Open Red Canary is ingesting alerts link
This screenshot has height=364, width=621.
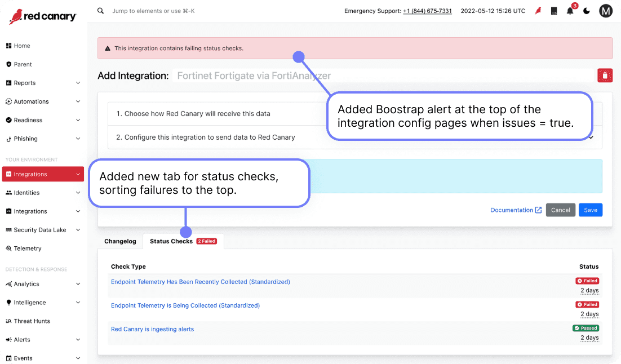153,329
